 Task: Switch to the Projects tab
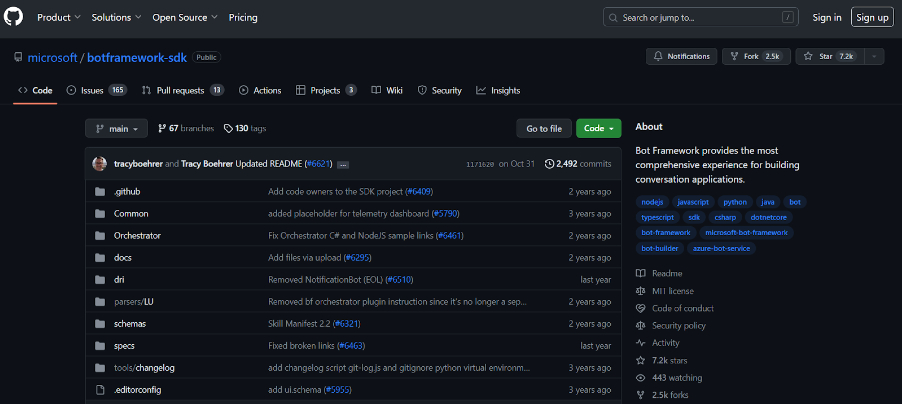click(x=326, y=90)
